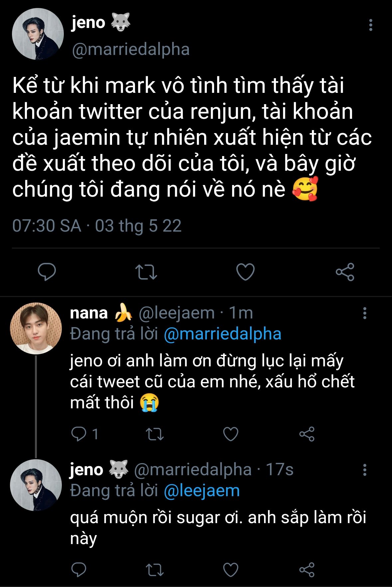Open nana's profile avatar

(x=36, y=328)
